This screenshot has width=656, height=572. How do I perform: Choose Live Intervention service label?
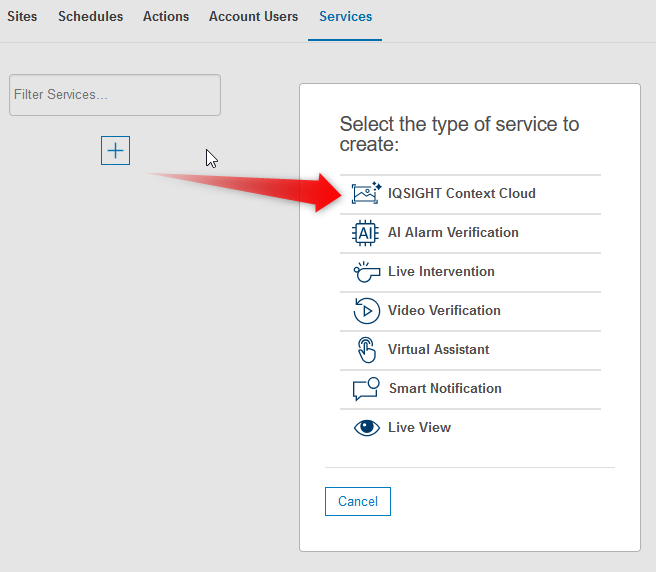441,271
